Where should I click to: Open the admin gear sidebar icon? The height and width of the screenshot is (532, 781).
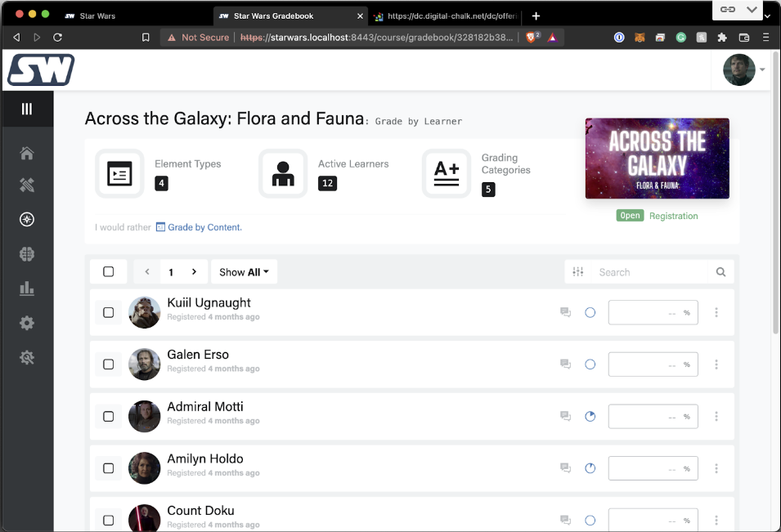pos(27,357)
